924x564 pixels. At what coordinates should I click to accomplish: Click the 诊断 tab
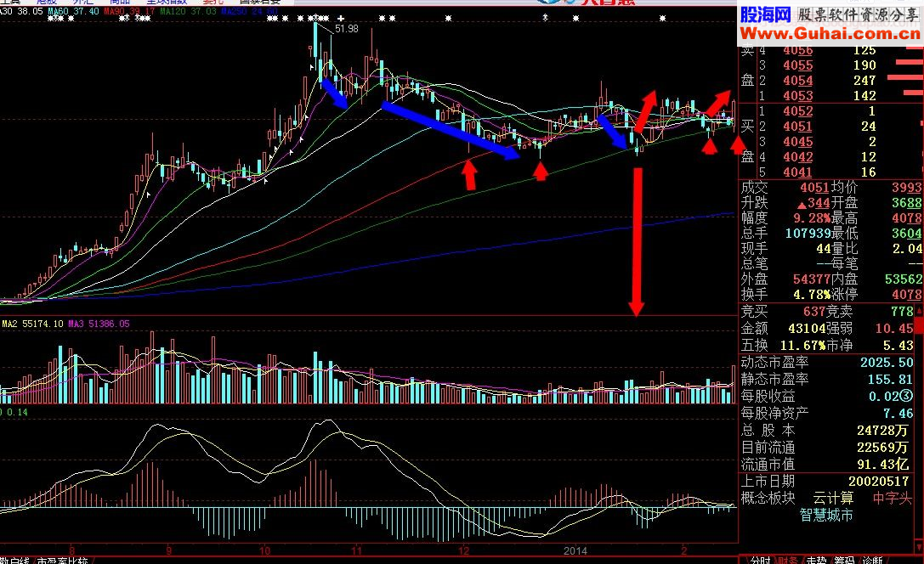click(x=872, y=560)
